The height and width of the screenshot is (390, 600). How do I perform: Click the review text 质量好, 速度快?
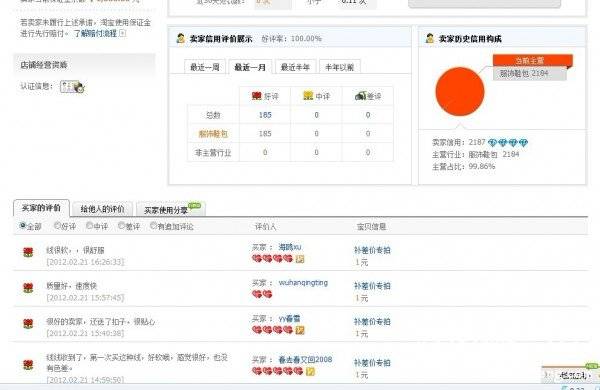(x=72, y=286)
